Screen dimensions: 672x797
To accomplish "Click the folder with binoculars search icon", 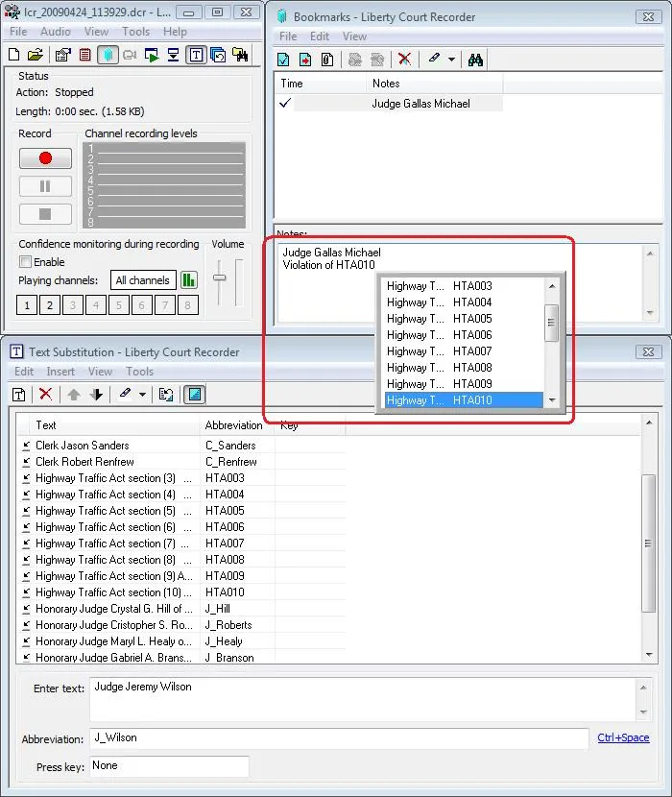I will (x=240, y=55).
